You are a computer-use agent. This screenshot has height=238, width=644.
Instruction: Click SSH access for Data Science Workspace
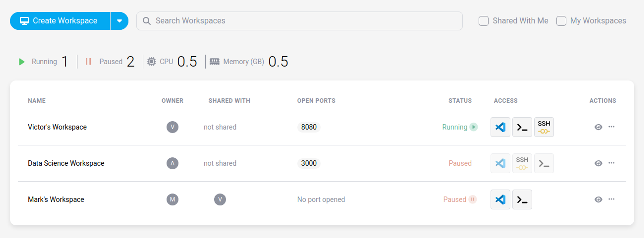(x=522, y=163)
